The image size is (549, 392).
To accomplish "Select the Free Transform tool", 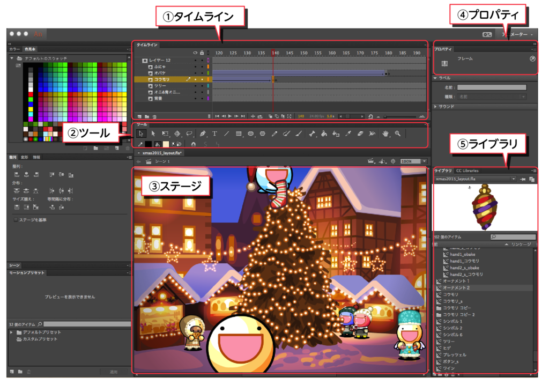I will [165, 134].
